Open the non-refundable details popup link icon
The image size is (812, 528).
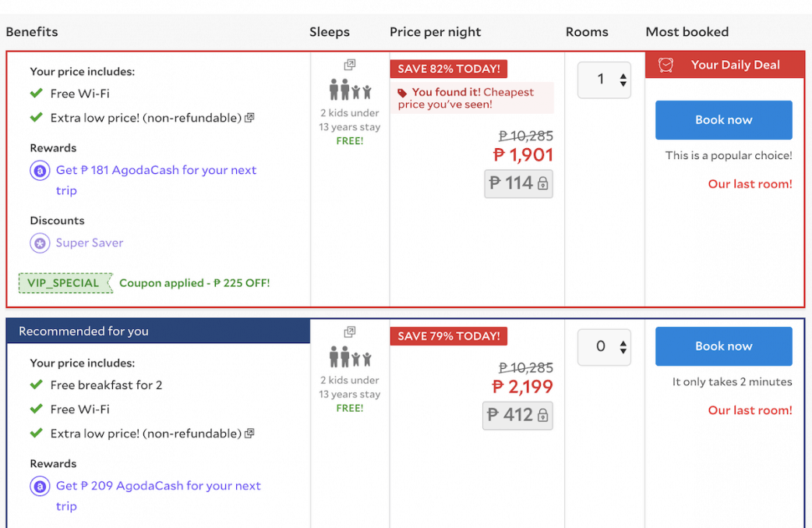click(x=249, y=117)
